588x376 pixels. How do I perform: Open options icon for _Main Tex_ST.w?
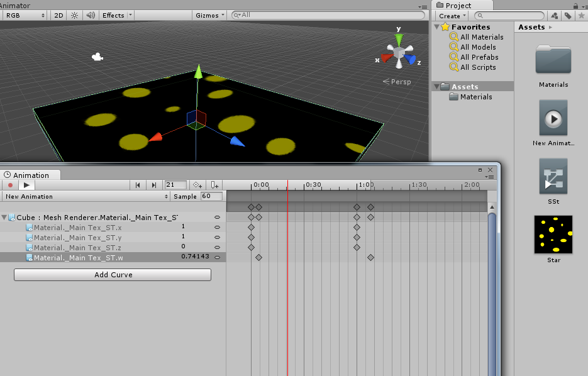(217, 258)
